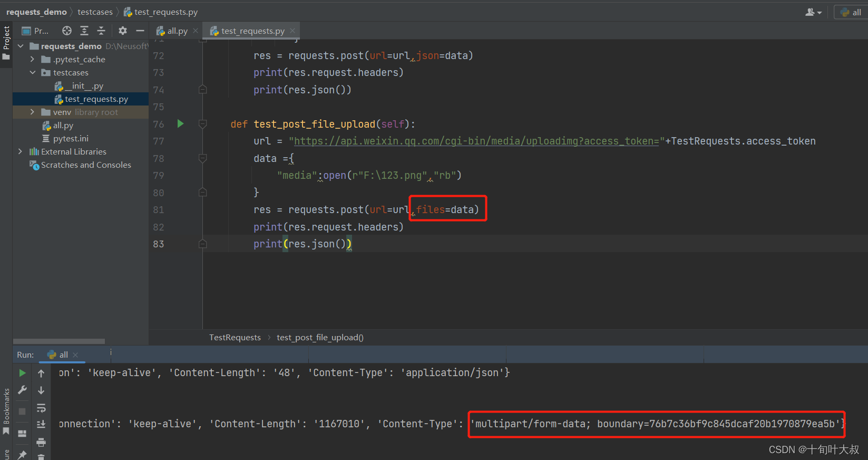Collapse the testcases folder

pos(32,72)
